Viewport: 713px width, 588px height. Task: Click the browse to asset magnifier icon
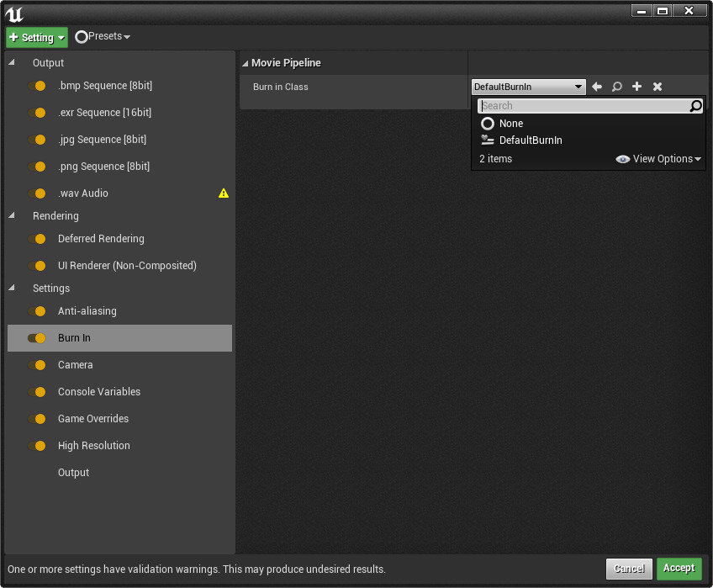pos(617,87)
